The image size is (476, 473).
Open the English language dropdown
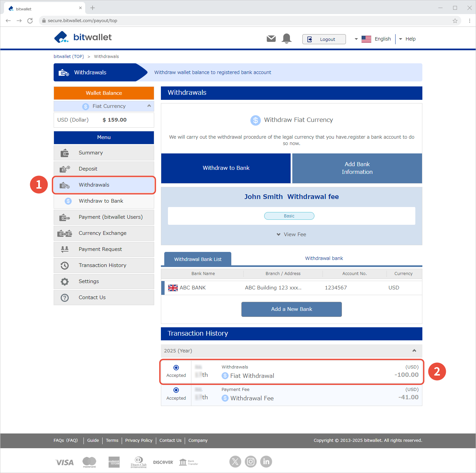[x=373, y=39]
